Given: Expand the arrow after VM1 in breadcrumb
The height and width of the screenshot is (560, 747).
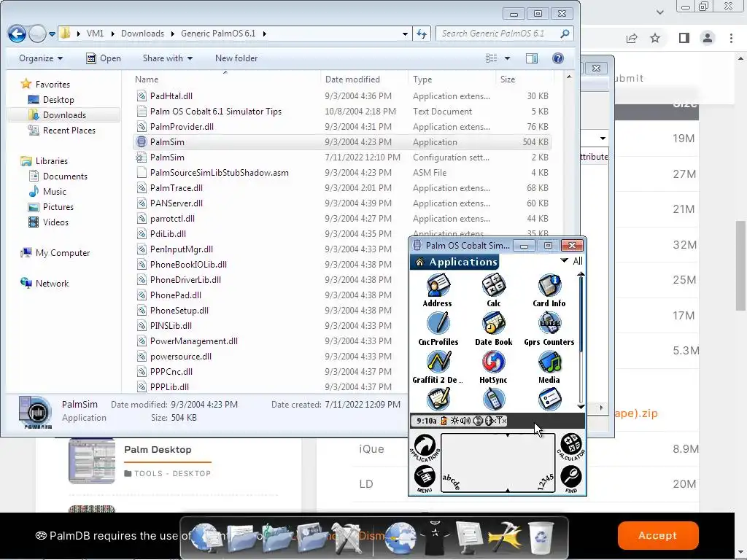Looking at the screenshot, I should pyautogui.click(x=112, y=34).
